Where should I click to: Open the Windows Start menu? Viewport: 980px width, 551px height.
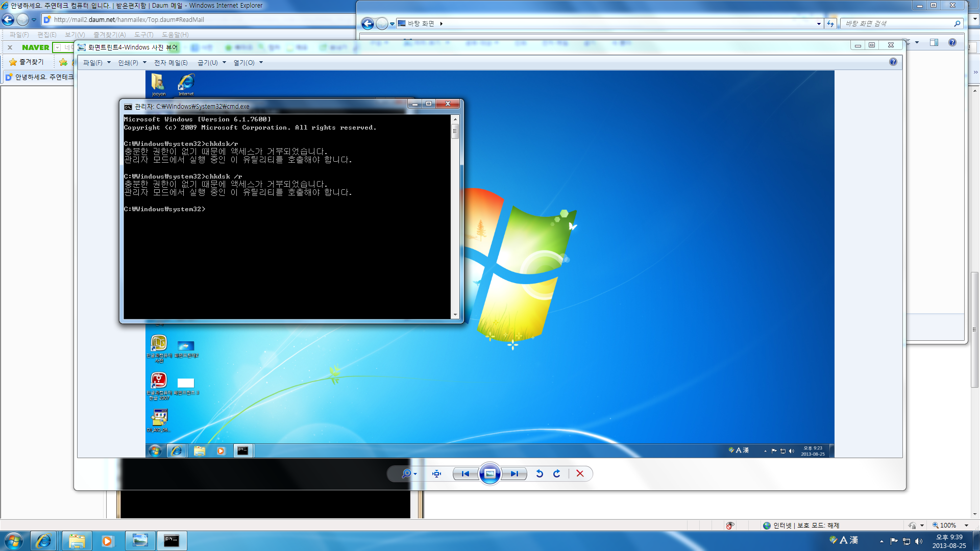pyautogui.click(x=14, y=541)
